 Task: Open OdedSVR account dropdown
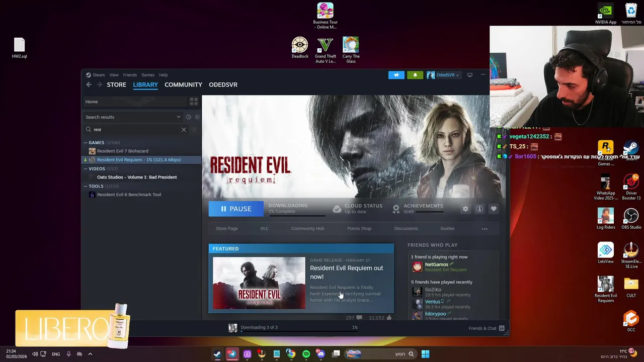tap(443, 75)
